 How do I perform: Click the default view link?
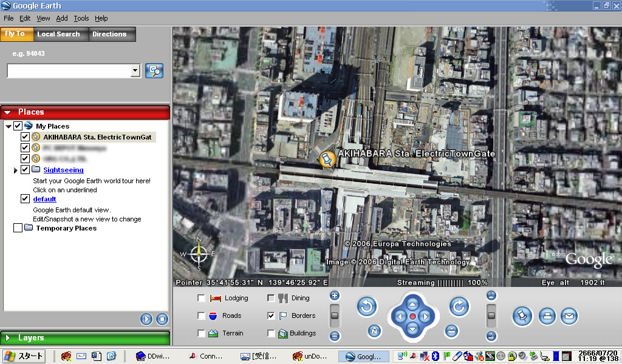point(44,199)
